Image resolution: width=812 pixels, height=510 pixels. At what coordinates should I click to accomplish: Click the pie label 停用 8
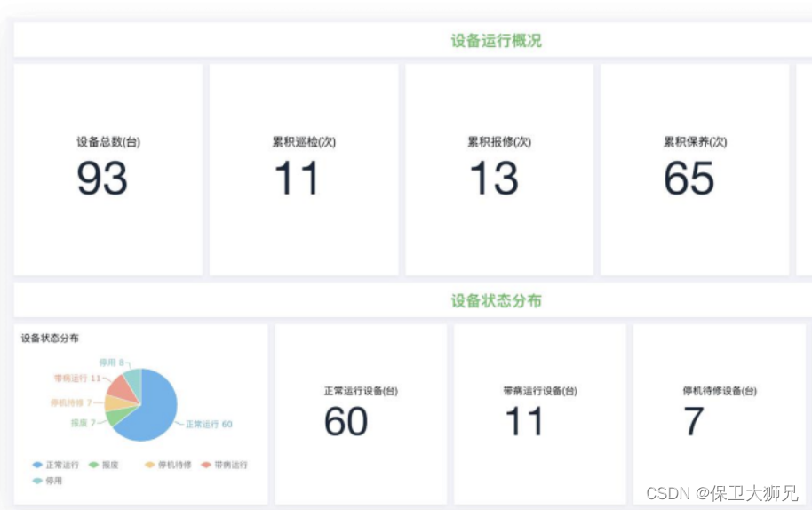click(111, 363)
